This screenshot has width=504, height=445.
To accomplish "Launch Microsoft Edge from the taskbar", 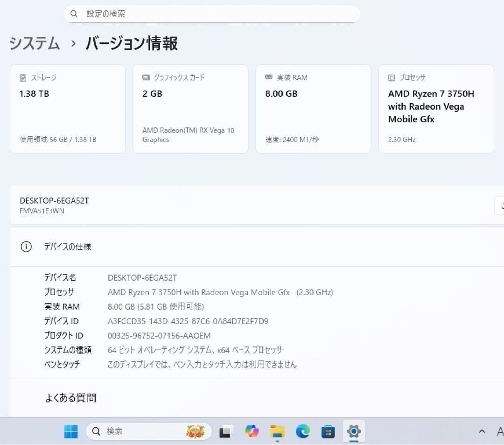I will pyautogui.click(x=303, y=431).
